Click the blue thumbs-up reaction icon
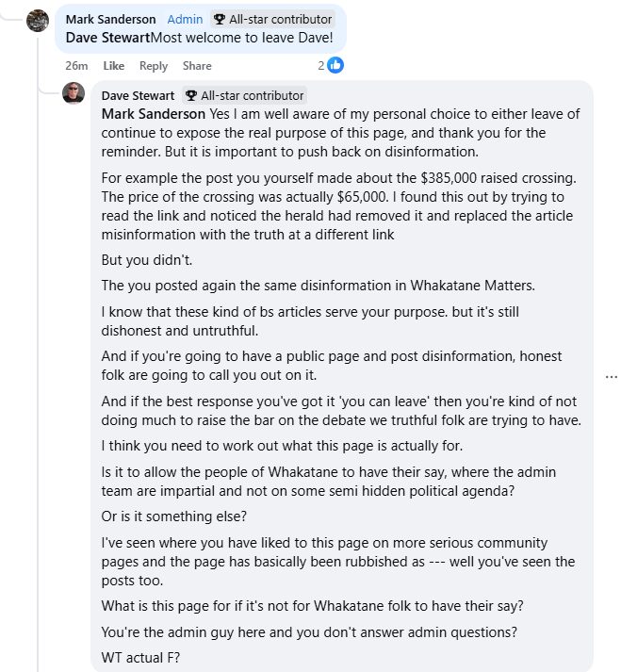The width and height of the screenshot is (621, 672). point(335,66)
